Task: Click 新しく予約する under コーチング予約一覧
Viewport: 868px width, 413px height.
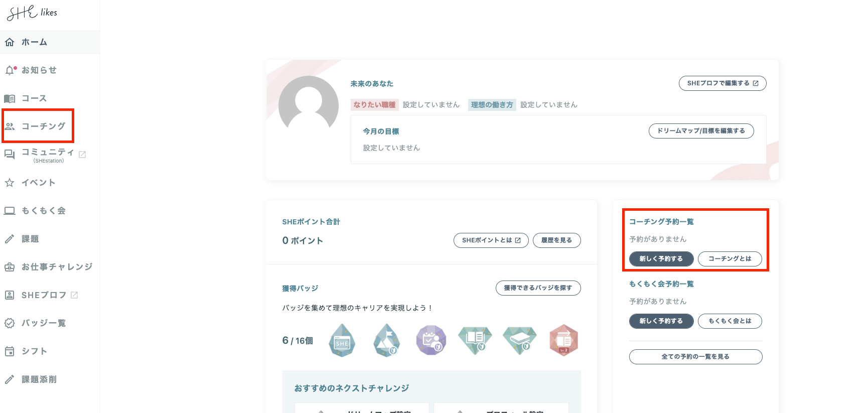Action: [x=661, y=259]
